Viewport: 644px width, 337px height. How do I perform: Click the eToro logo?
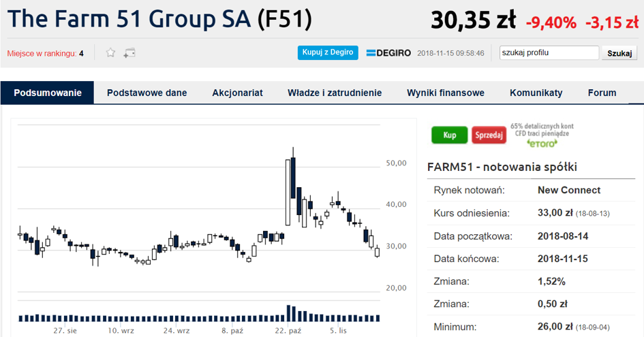coord(542,143)
